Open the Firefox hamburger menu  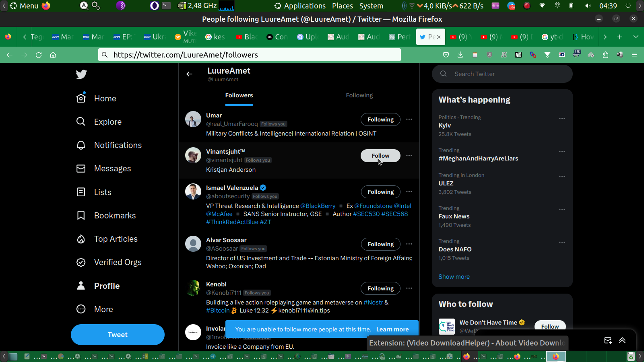634,55
